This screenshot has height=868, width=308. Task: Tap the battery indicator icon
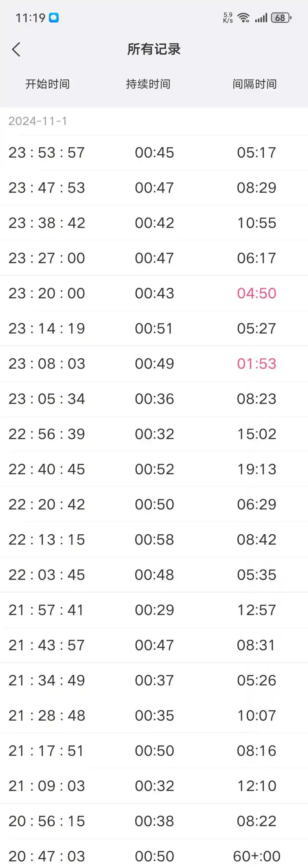pos(281,17)
